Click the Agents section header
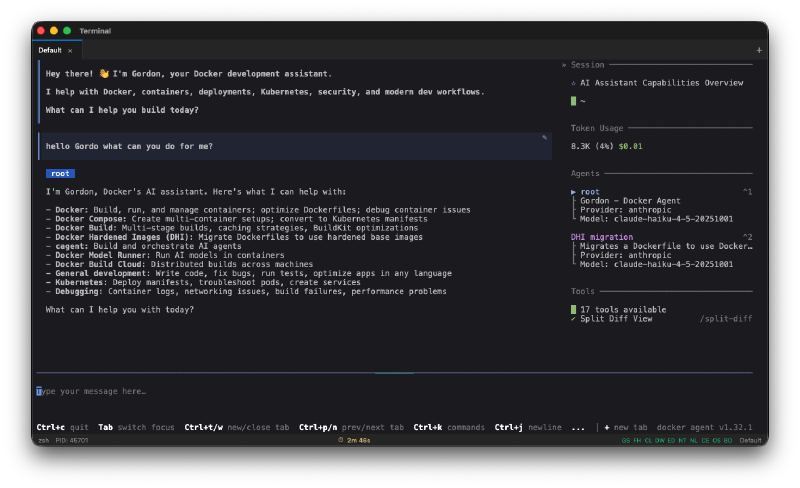 coord(585,174)
